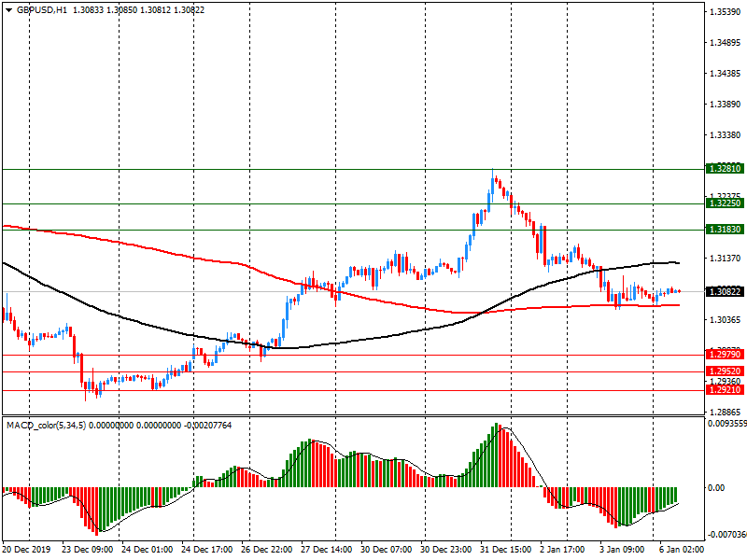Click the 1.33380 price scale value
Screen dimensions: 747x560
point(726,135)
